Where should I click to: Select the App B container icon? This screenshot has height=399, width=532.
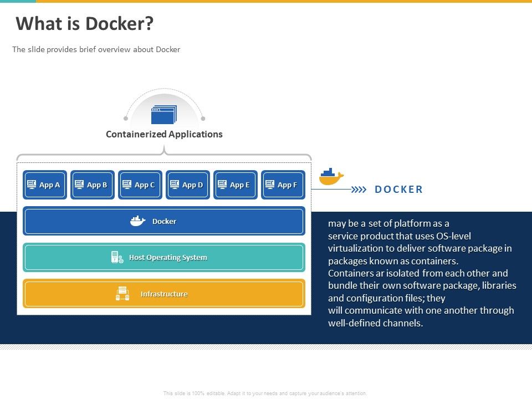tap(79, 182)
